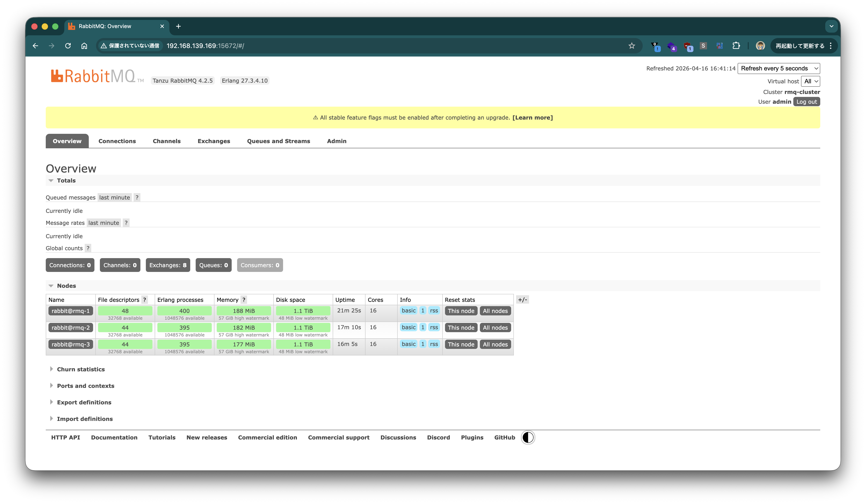Open the GitHub footer link

point(505,437)
